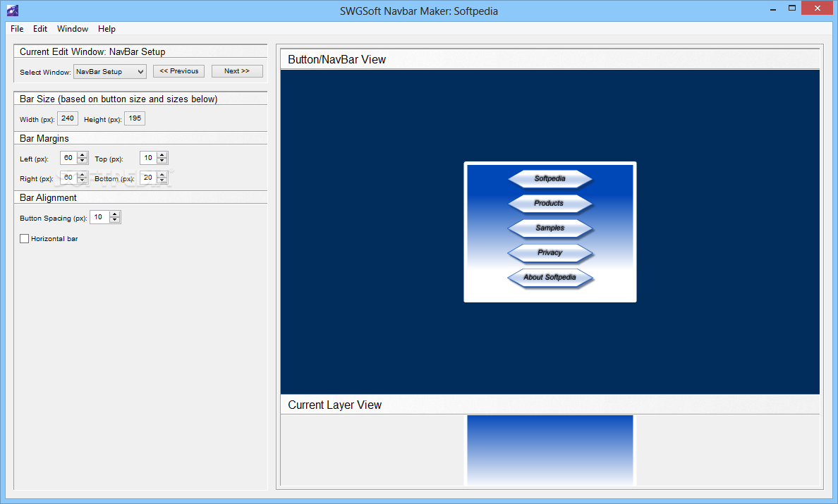838x504 pixels.
Task: Click the application icon in title bar
Action: tap(12, 10)
